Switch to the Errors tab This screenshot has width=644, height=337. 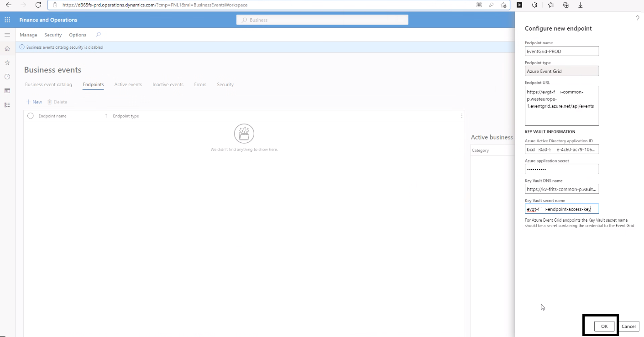tap(200, 84)
